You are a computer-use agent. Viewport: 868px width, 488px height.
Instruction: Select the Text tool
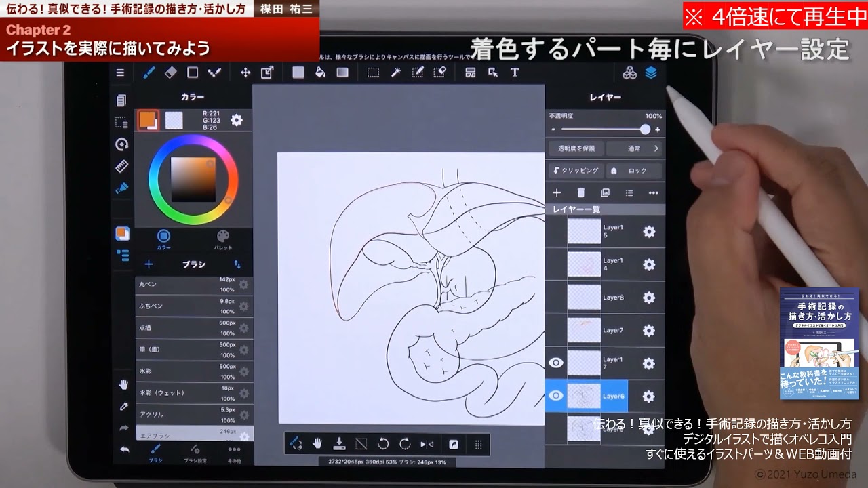tap(515, 73)
